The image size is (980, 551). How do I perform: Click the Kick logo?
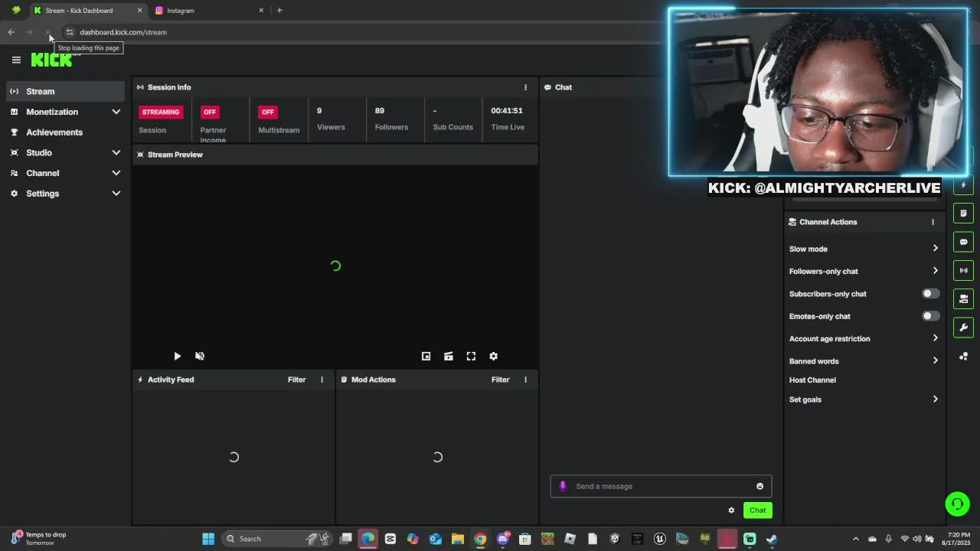click(x=51, y=60)
